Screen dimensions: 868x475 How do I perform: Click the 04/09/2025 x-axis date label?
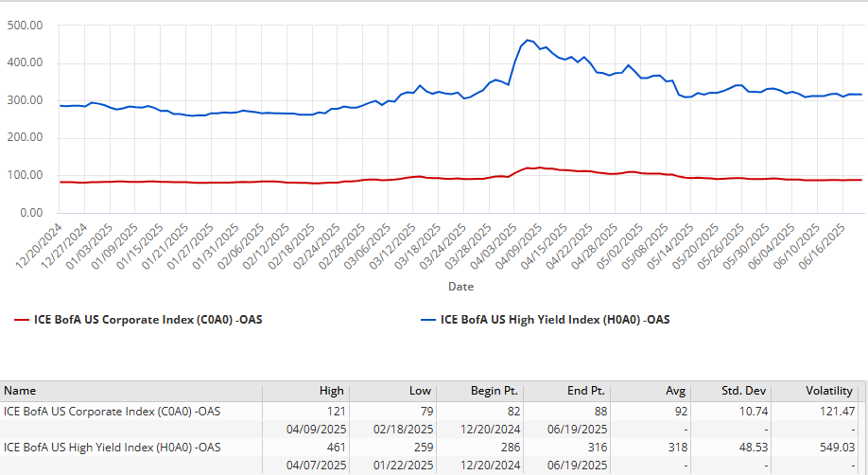[x=519, y=246]
